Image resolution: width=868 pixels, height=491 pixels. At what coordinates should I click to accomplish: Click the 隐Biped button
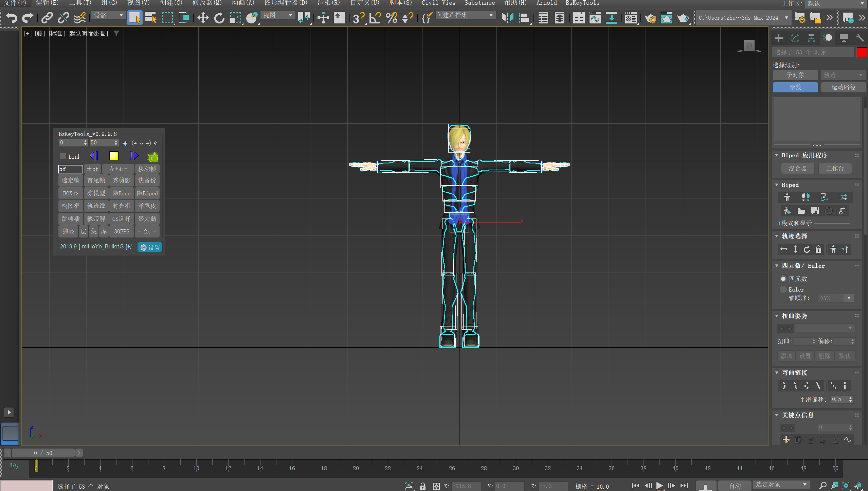pyautogui.click(x=147, y=193)
